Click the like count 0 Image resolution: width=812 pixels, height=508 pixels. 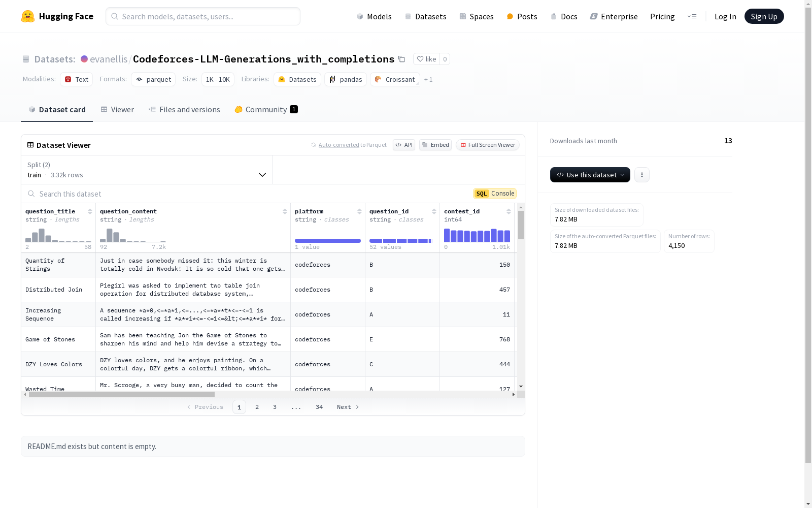[445, 59]
